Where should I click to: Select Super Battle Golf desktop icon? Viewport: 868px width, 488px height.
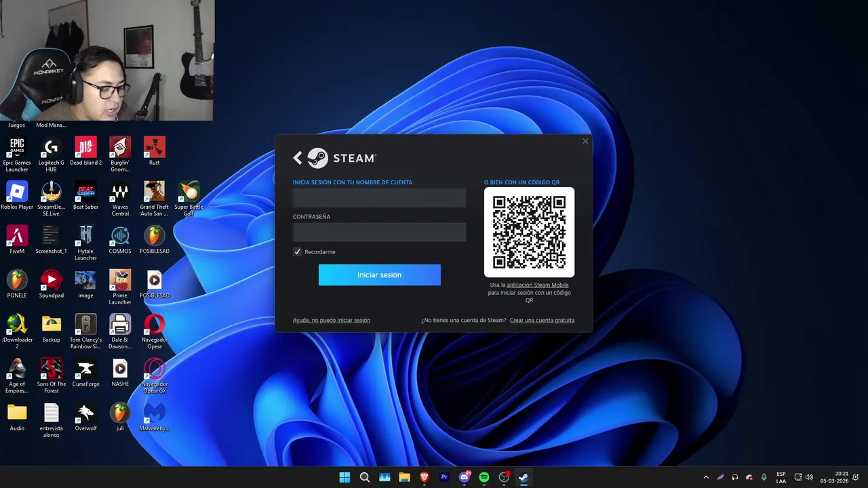(x=189, y=199)
